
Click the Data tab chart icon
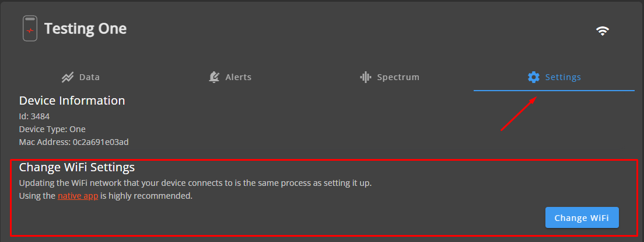tap(68, 77)
